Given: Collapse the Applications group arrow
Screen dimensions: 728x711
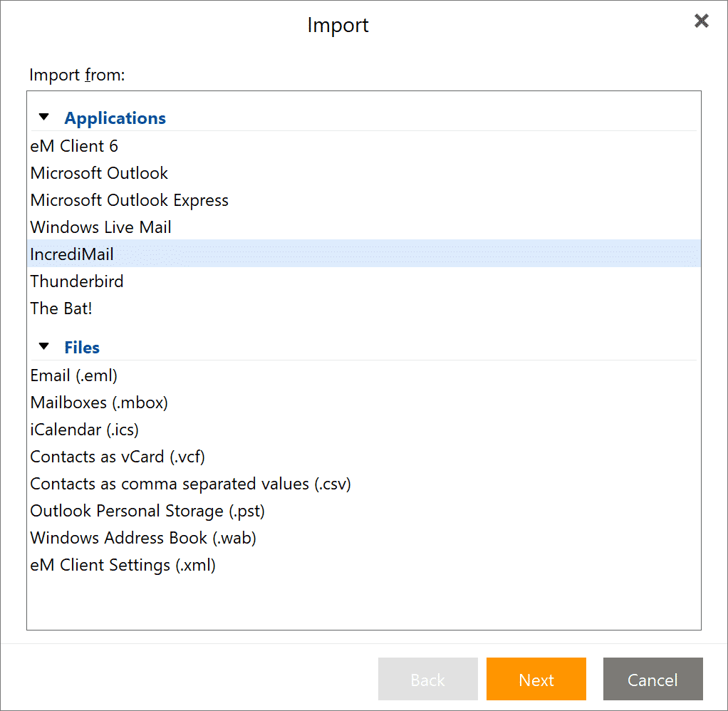Looking at the screenshot, I should click(x=43, y=117).
